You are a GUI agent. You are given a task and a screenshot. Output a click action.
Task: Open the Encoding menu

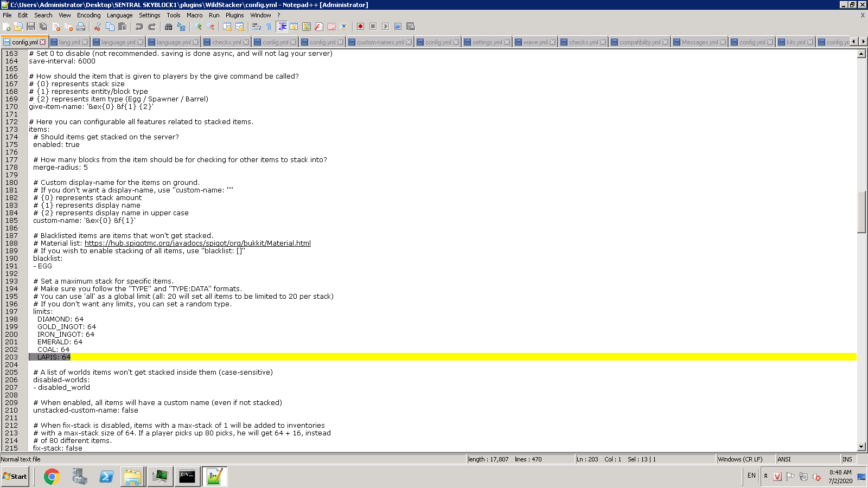tap(89, 15)
